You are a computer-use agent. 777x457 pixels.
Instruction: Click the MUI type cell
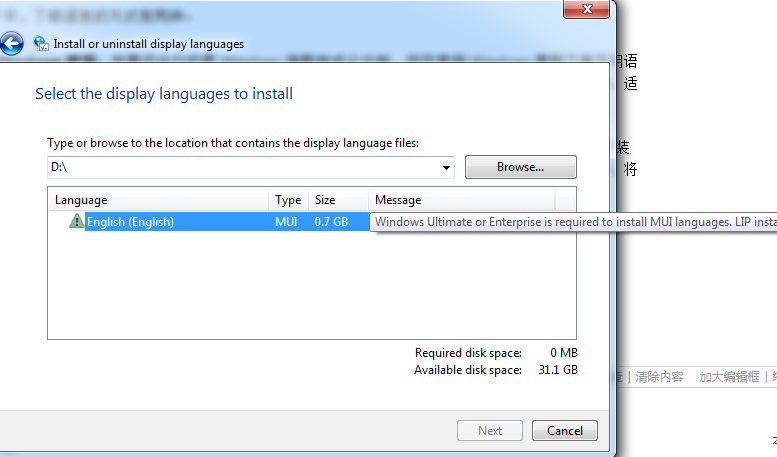tap(286, 222)
